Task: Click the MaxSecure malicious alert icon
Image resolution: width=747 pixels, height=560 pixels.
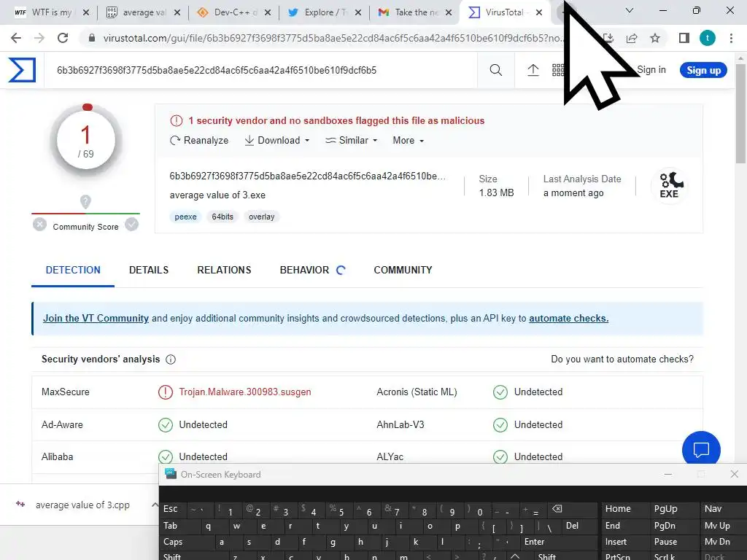Action: pos(166,392)
